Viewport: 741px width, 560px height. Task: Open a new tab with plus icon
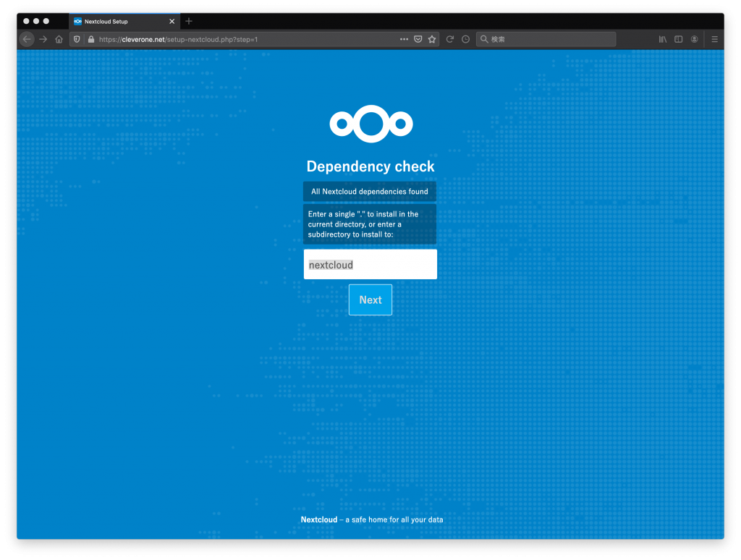(189, 21)
